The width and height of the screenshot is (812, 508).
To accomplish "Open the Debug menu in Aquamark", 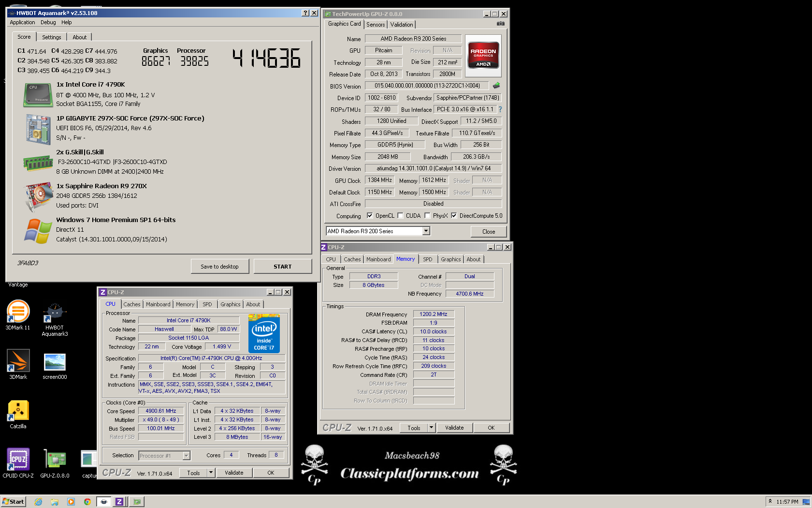I will pos(48,22).
